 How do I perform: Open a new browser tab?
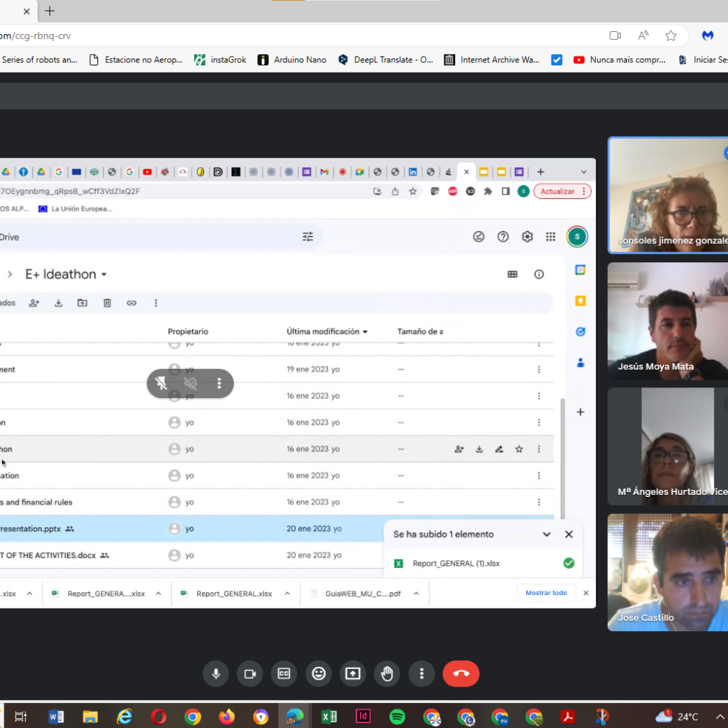tap(50, 11)
